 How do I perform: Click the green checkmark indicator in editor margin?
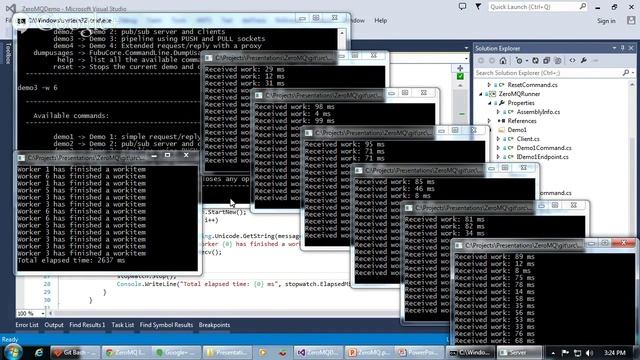460,76
